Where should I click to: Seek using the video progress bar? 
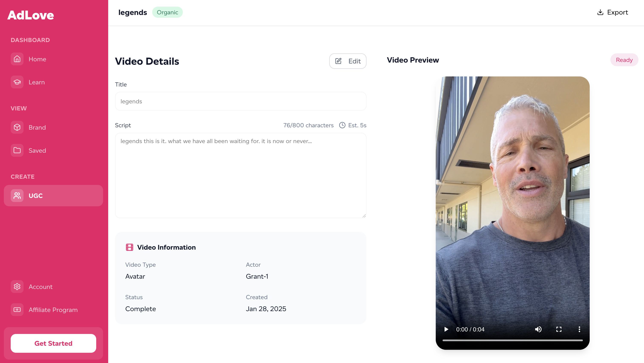(513, 340)
